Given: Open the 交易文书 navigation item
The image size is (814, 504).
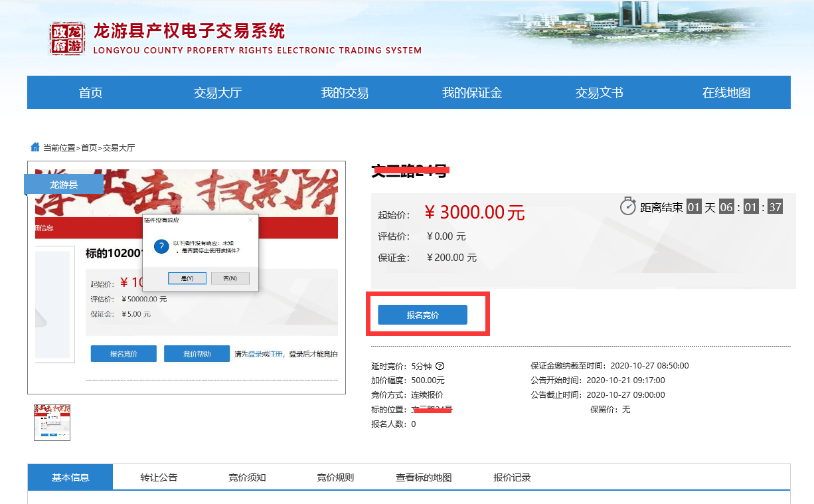Looking at the screenshot, I should (599, 93).
